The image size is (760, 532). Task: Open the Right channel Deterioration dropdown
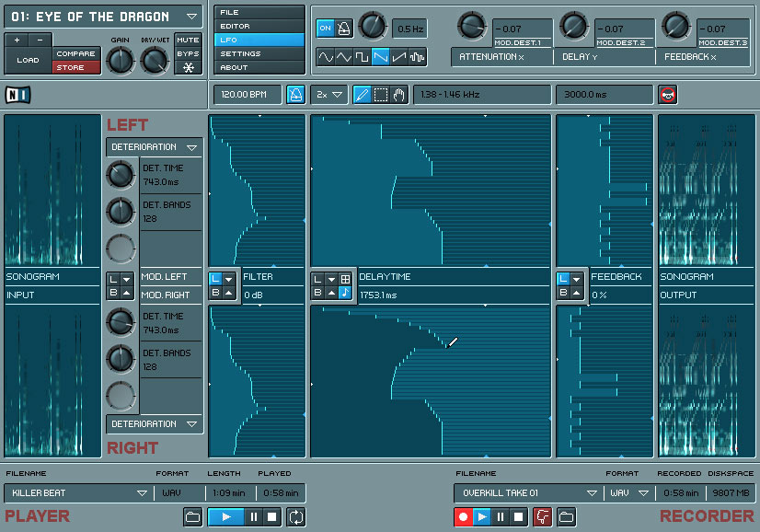point(155,424)
